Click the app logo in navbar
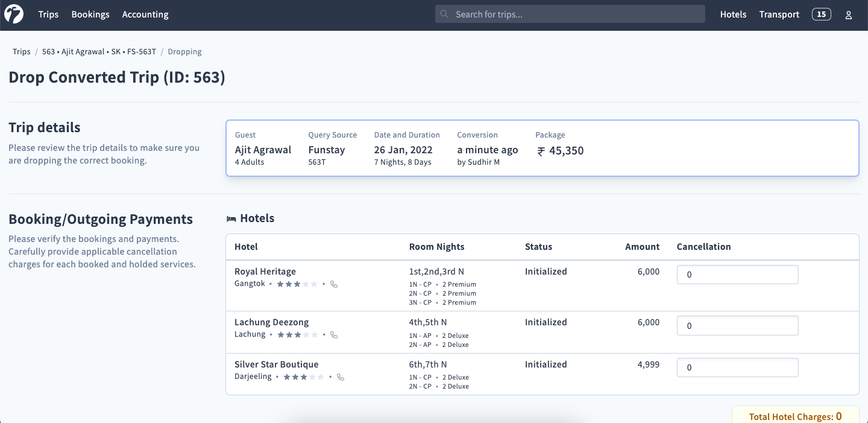This screenshot has height=423, width=868. pyautogui.click(x=14, y=14)
